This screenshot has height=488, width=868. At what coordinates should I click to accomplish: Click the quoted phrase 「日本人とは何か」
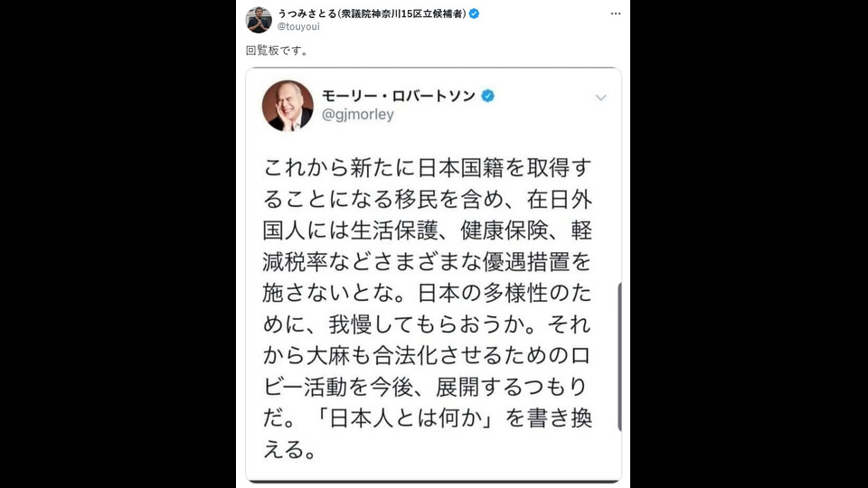pos(401,418)
